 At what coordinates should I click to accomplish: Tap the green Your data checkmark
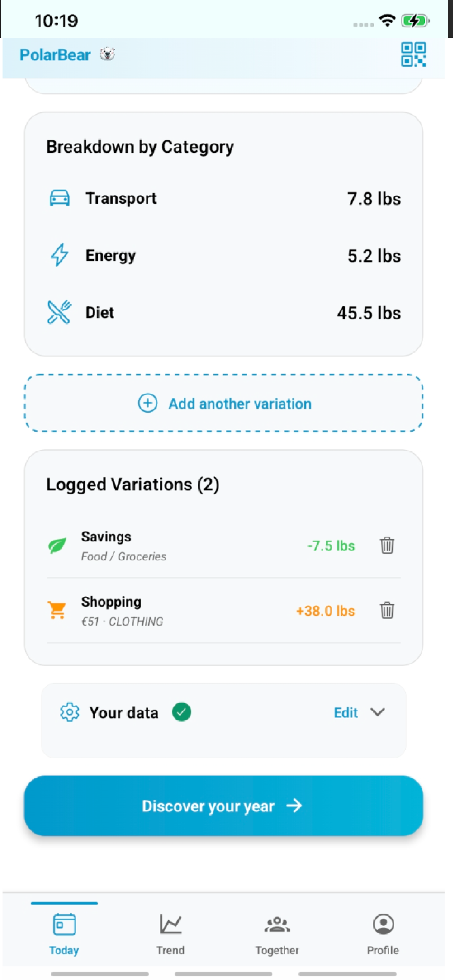(x=182, y=712)
